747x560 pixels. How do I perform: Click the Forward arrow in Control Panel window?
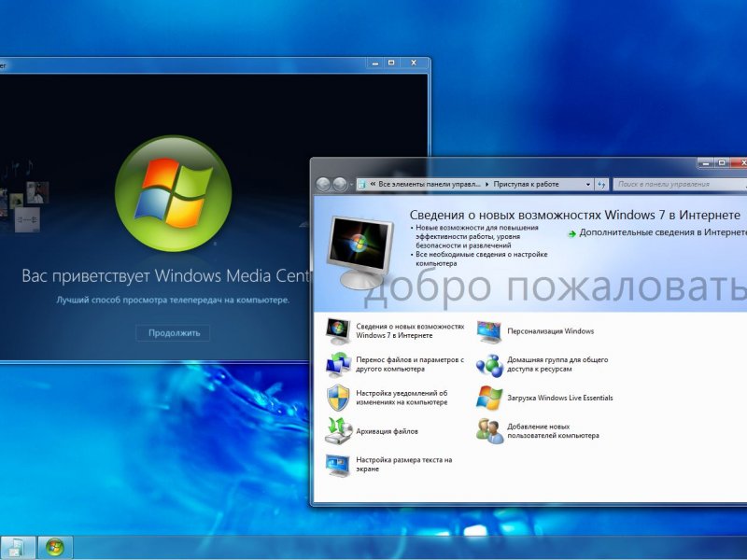coord(340,184)
